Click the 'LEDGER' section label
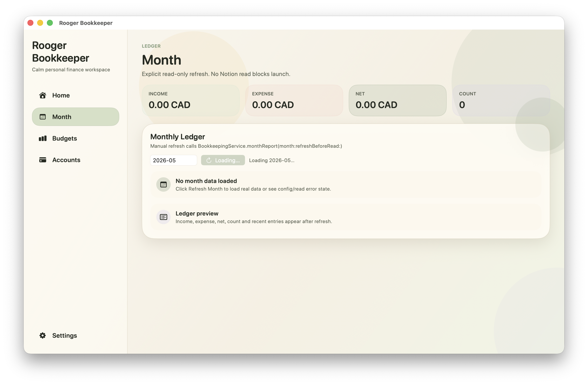588x385 pixels. [151, 46]
